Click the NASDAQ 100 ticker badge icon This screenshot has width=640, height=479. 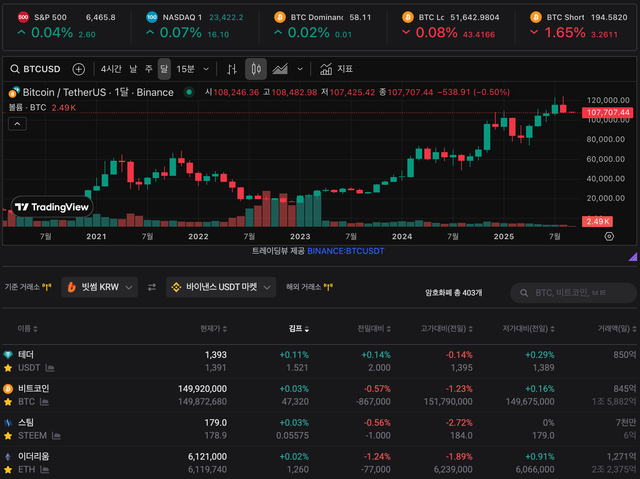pos(152,17)
